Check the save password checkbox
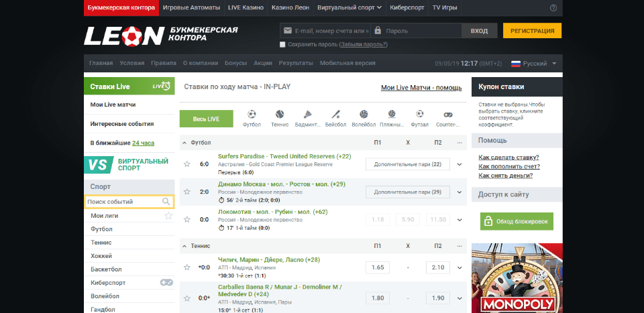 [x=282, y=44]
